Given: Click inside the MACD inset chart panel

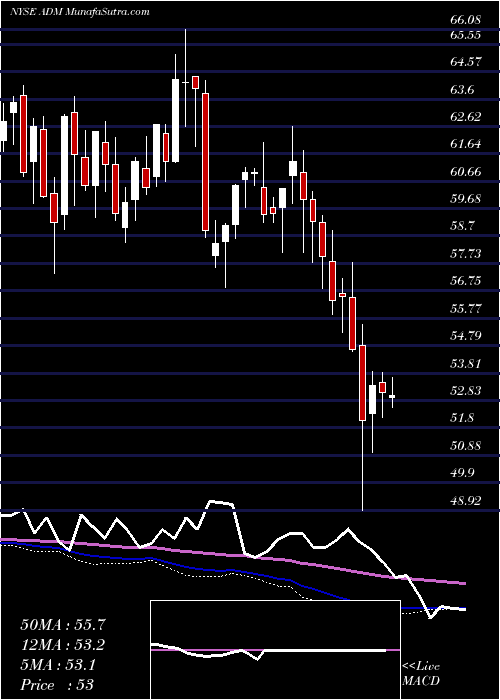Looking at the screenshot, I should [275, 650].
